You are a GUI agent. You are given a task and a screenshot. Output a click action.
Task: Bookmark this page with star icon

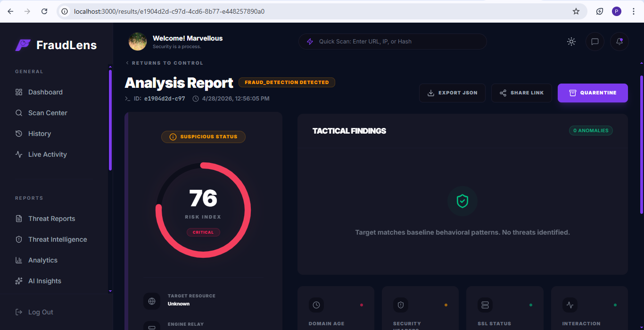[576, 11]
